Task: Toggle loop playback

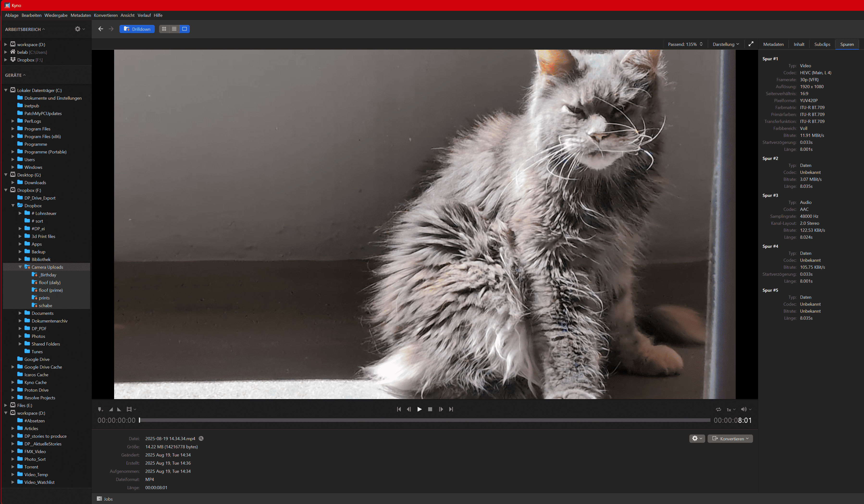Action: point(718,409)
